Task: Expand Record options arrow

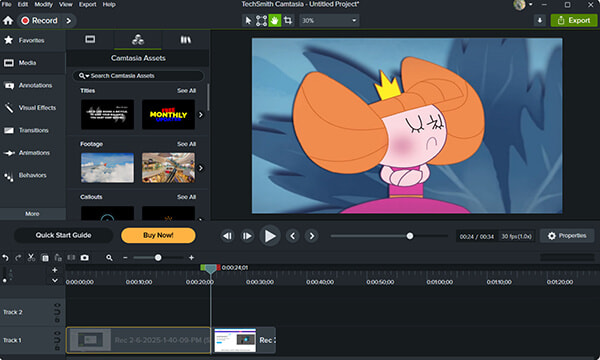Action: click(x=68, y=21)
